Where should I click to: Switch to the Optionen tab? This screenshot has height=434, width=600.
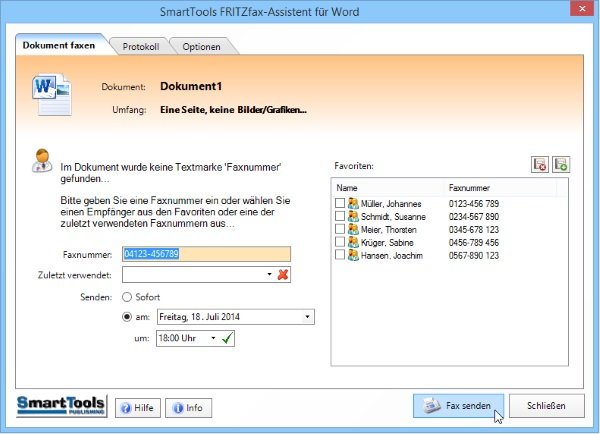202,47
